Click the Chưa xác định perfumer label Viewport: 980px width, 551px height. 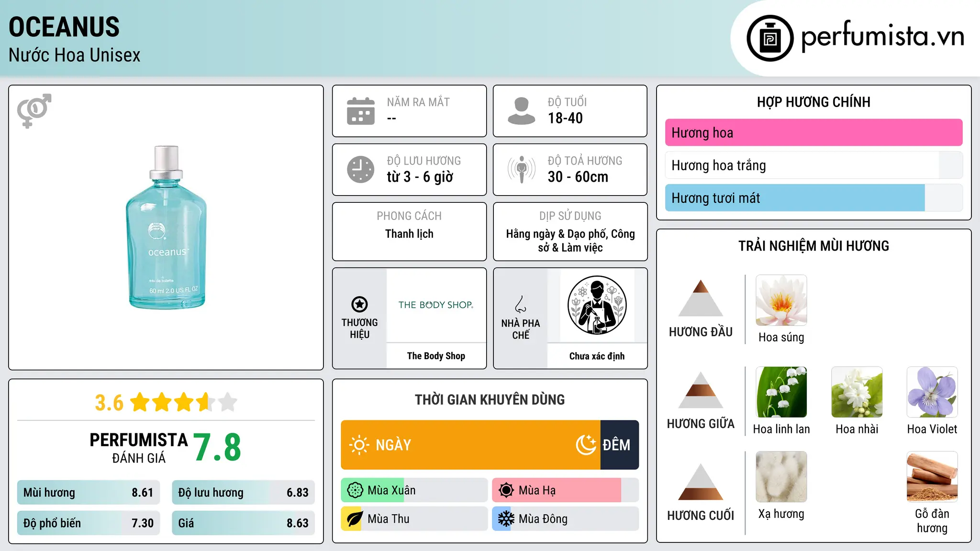(597, 356)
